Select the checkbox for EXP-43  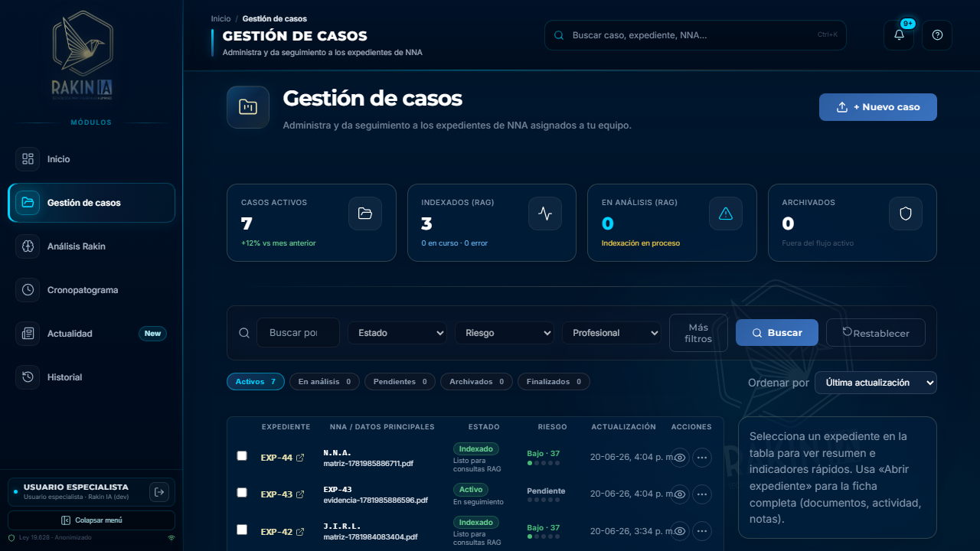point(242,493)
